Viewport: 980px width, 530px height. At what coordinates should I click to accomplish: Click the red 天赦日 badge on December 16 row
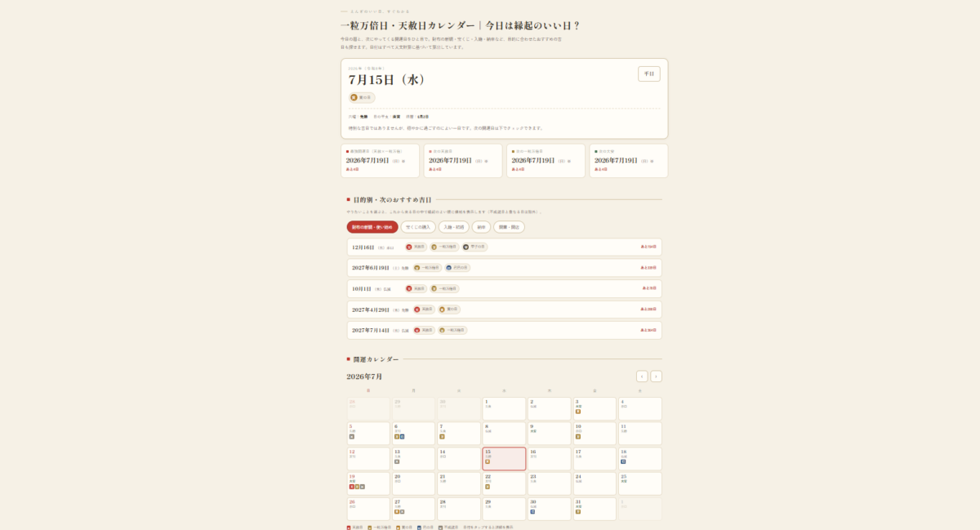416,247
